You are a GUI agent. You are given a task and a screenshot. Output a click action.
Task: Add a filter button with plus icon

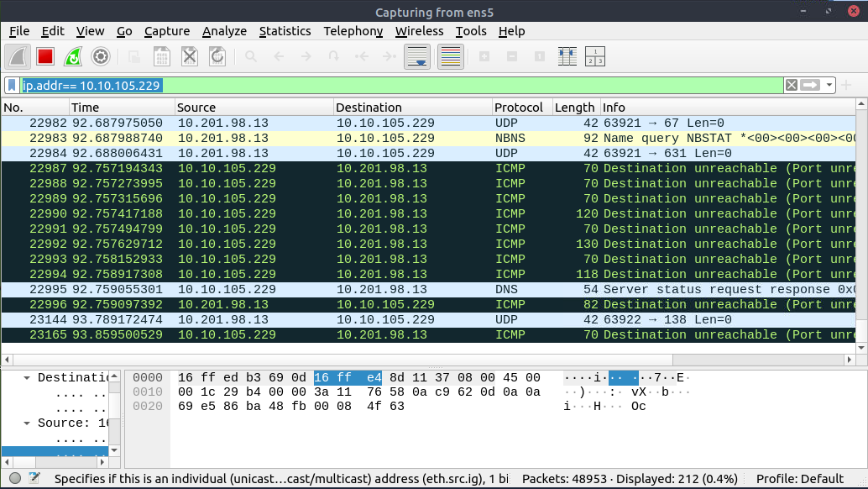(x=846, y=86)
